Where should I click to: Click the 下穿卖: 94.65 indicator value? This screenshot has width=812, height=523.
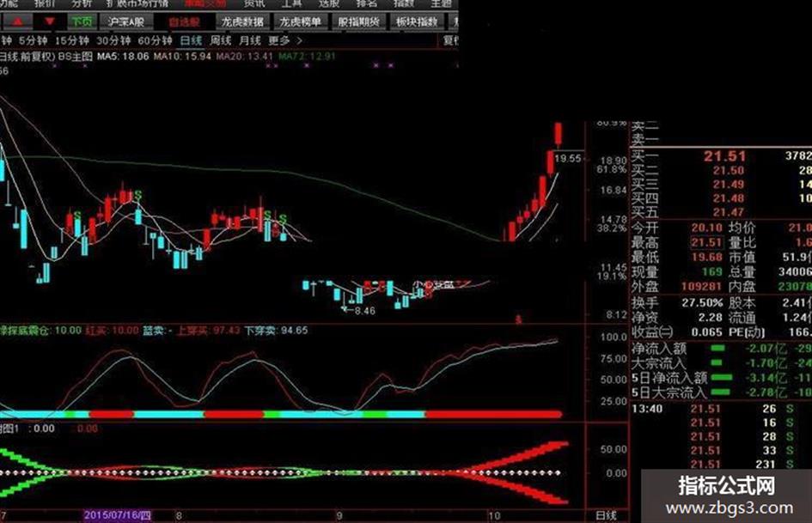point(276,331)
